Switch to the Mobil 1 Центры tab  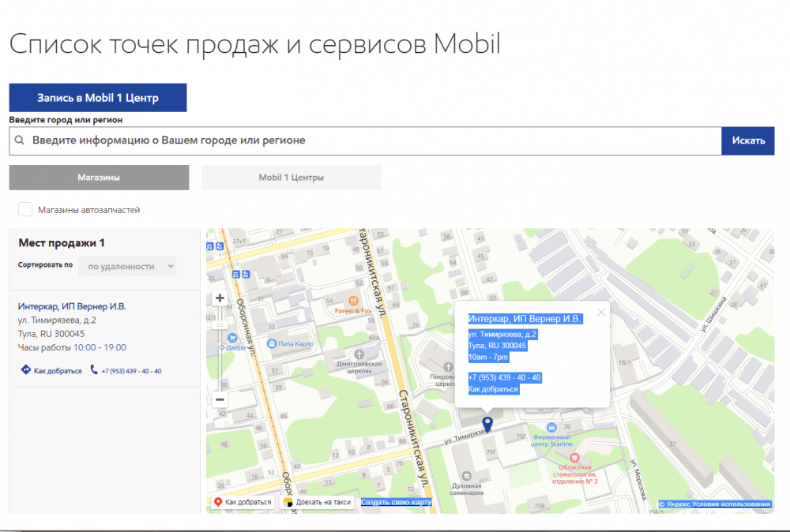(x=291, y=178)
